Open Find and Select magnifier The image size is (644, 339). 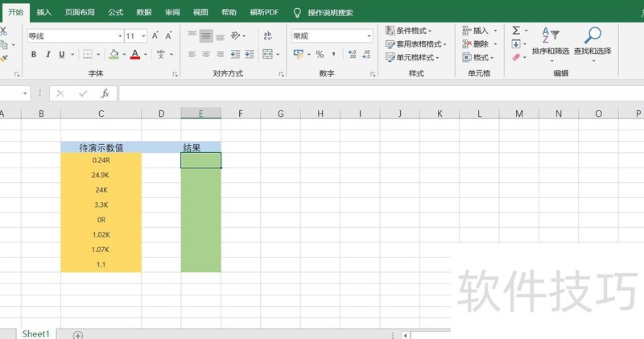click(x=592, y=35)
